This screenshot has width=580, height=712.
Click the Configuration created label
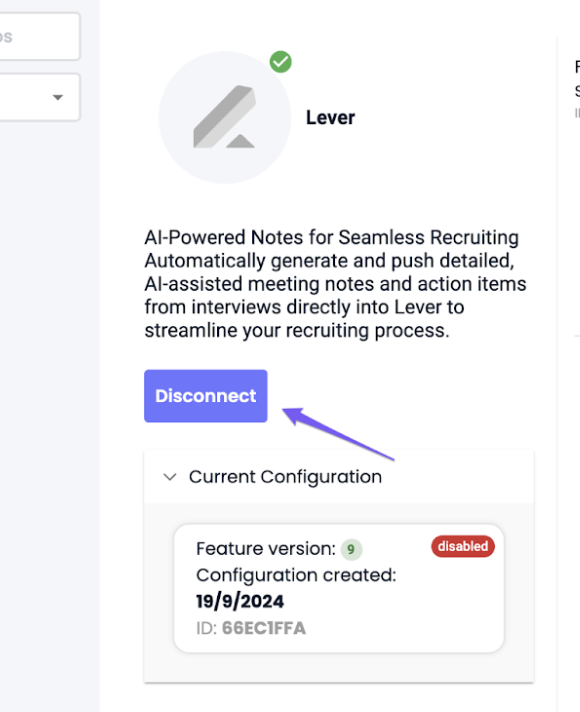[296, 575]
